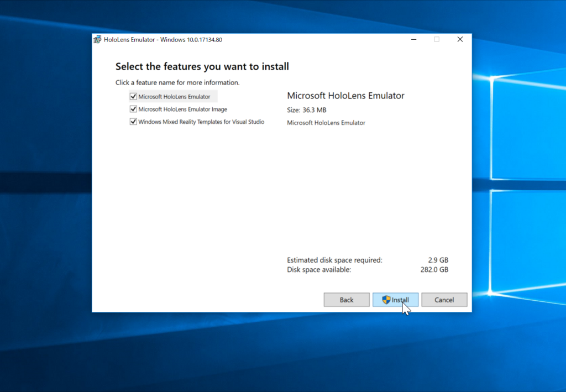Minimize the HoloLens Emulator installer window
The height and width of the screenshot is (392, 566).
pos(413,39)
